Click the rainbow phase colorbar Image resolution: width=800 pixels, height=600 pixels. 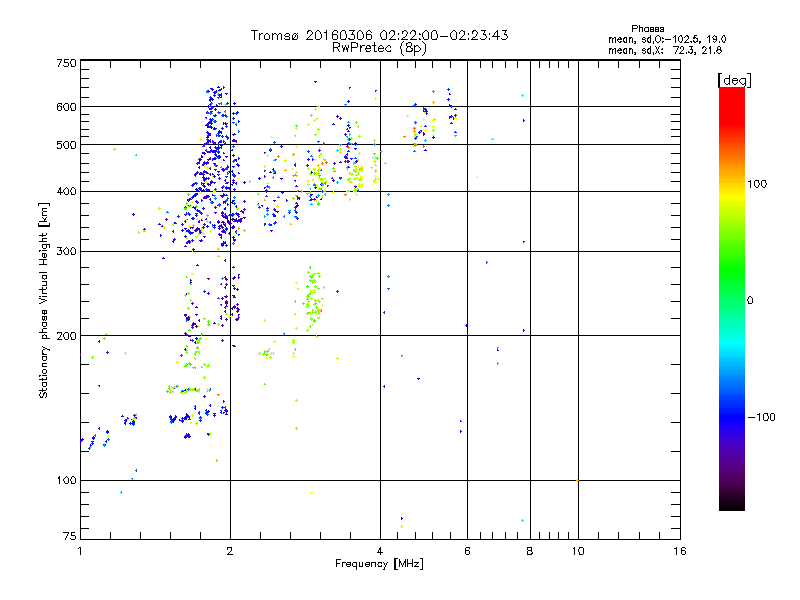pos(732,299)
